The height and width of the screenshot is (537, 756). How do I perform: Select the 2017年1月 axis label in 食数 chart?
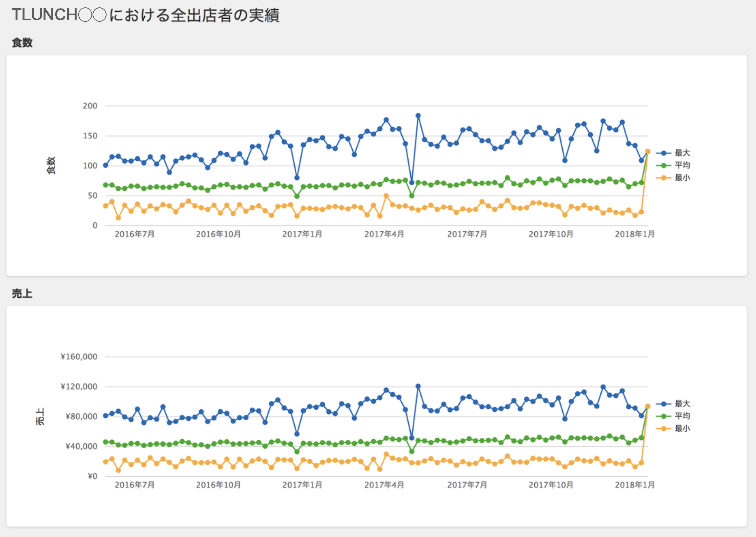coord(302,234)
